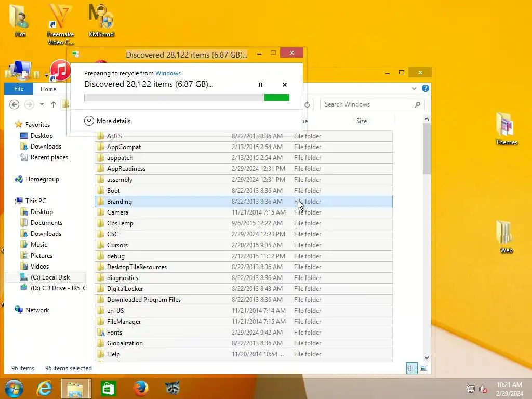Select Network in navigation pane
The width and height of the screenshot is (532, 399).
pyautogui.click(x=37, y=310)
